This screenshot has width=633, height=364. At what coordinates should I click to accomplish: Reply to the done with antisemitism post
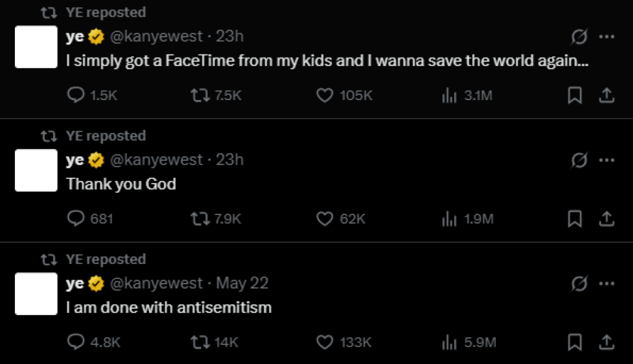(x=75, y=342)
